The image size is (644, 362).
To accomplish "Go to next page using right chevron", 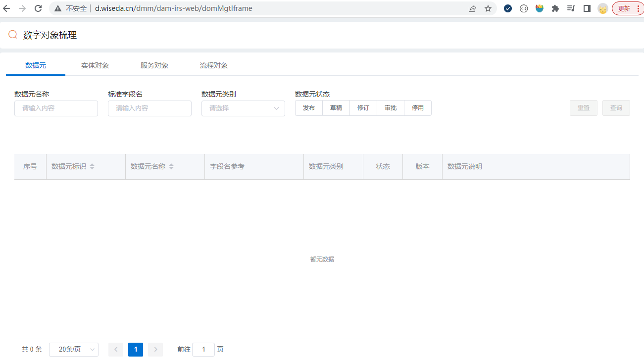I will point(155,350).
